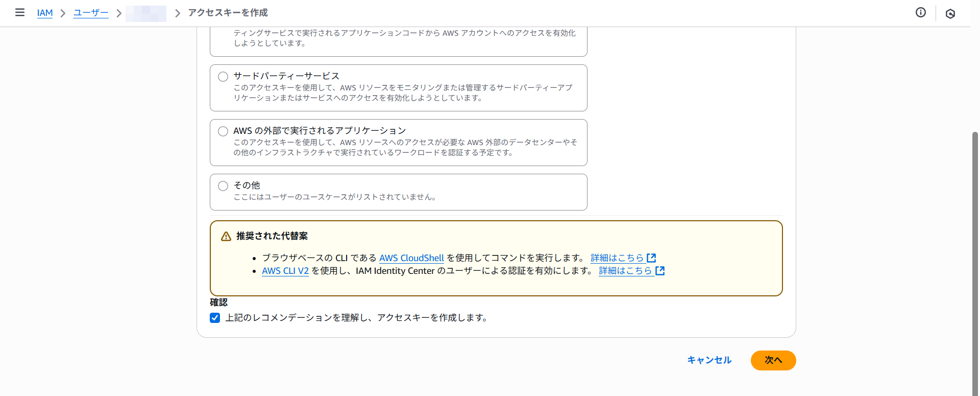Click the hexagon icon in top right
Viewport: 980px width, 396px height.
coord(950,14)
